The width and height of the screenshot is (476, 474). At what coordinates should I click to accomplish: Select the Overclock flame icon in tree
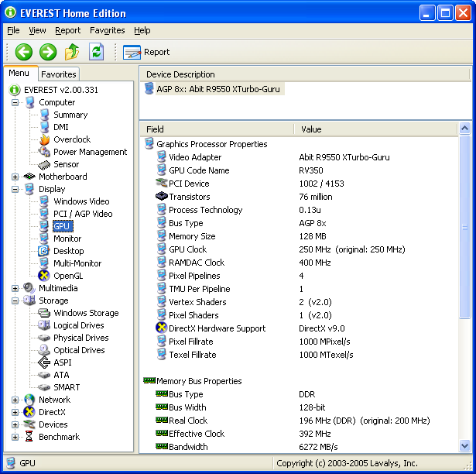tap(45, 139)
